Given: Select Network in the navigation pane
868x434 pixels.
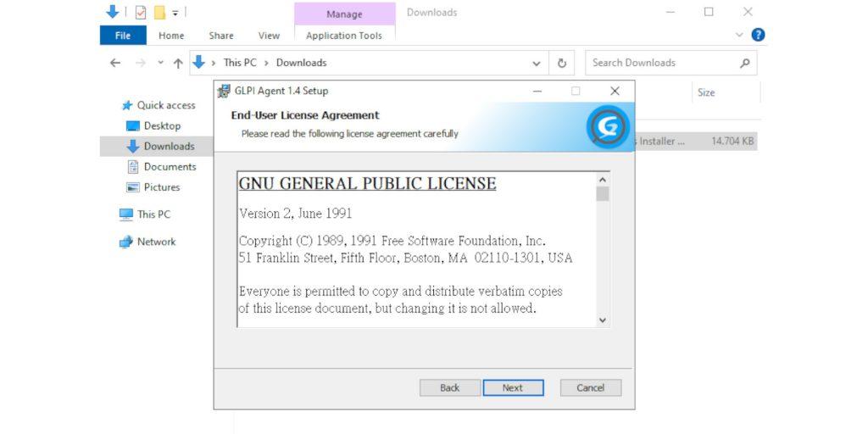Looking at the screenshot, I should (x=147, y=242).
